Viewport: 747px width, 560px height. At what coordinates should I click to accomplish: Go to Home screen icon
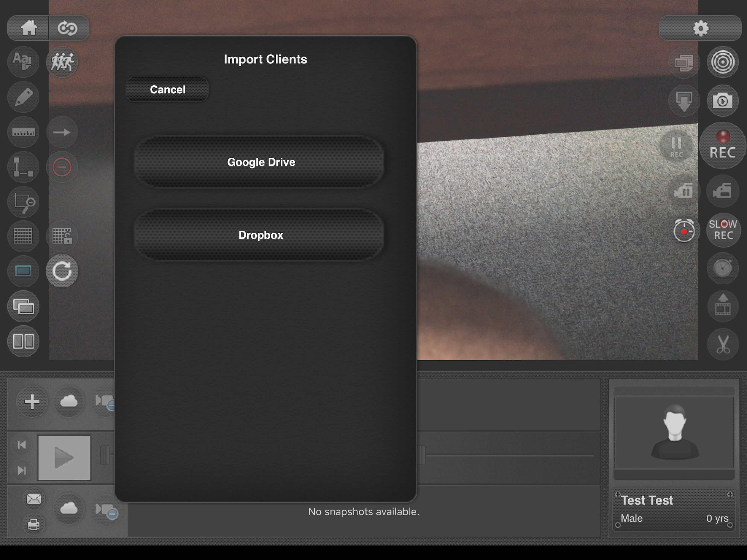click(29, 28)
